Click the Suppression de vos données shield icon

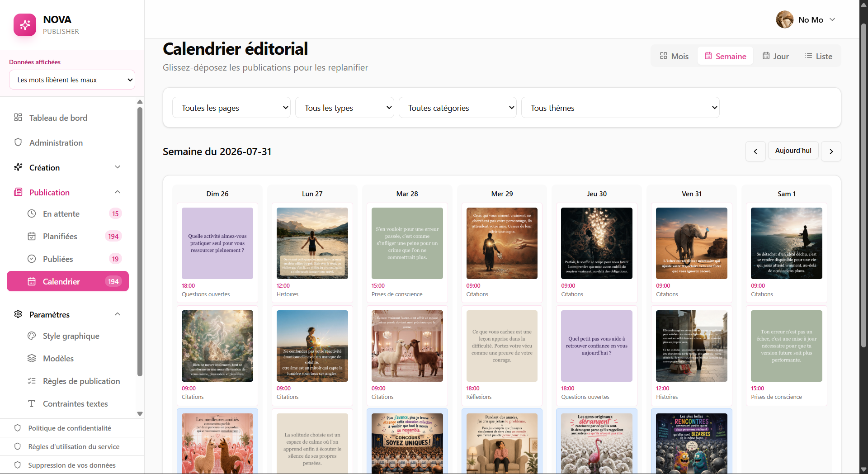[x=18, y=465]
